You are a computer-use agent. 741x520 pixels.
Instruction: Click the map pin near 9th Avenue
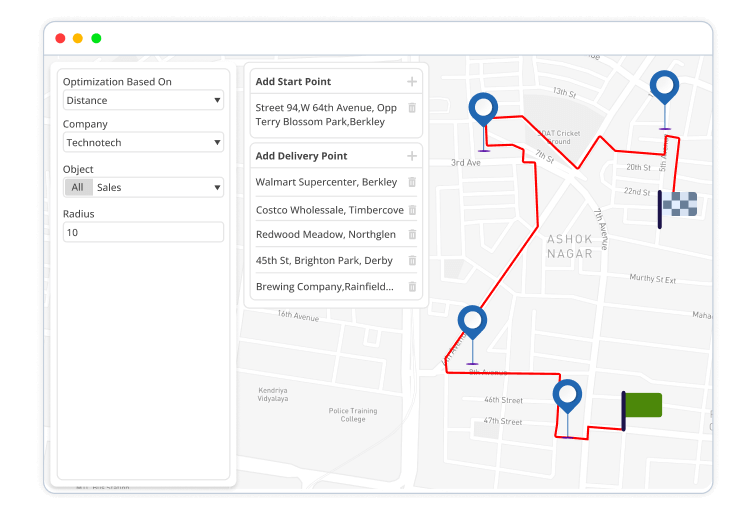(472, 323)
